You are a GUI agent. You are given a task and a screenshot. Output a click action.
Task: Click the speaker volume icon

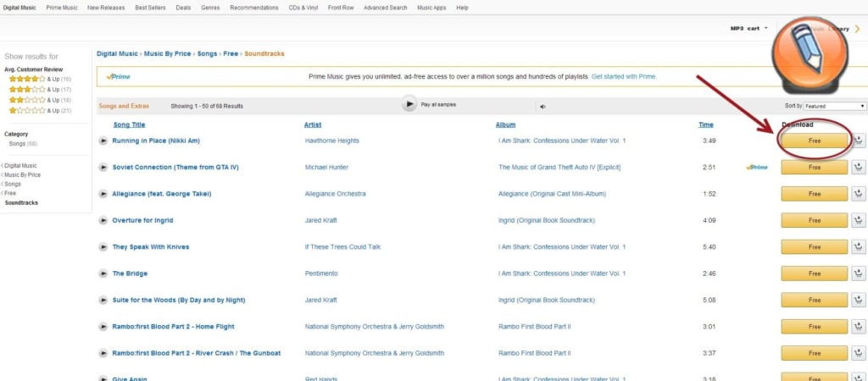pyautogui.click(x=542, y=107)
